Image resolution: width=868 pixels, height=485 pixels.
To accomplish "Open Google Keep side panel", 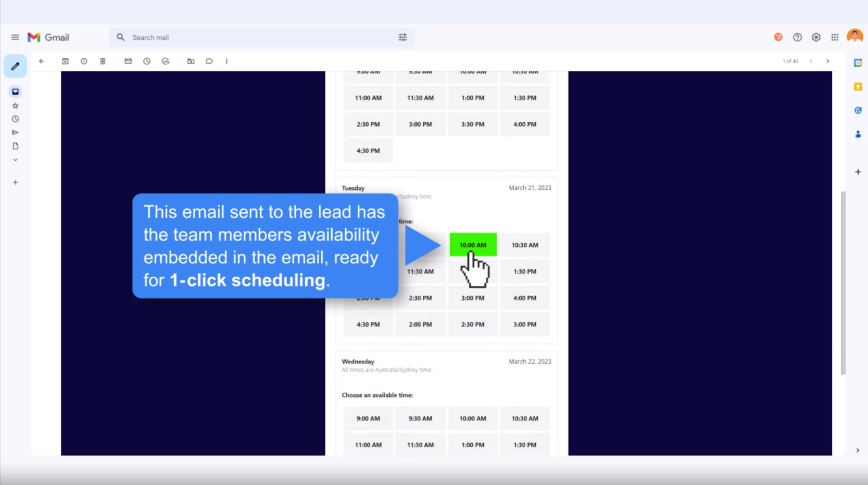I will click(x=858, y=87).
